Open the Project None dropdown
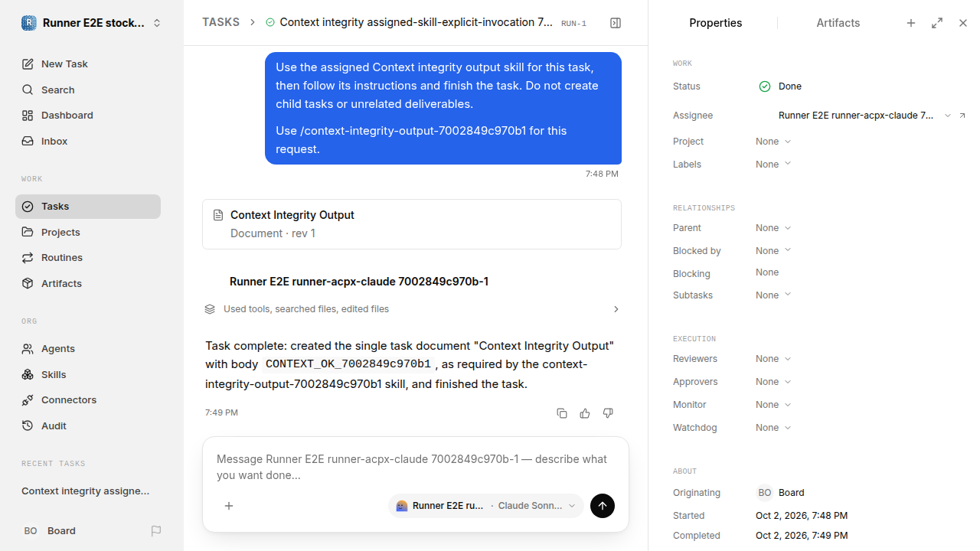This screenshot has height=551, width=980. 773,142
